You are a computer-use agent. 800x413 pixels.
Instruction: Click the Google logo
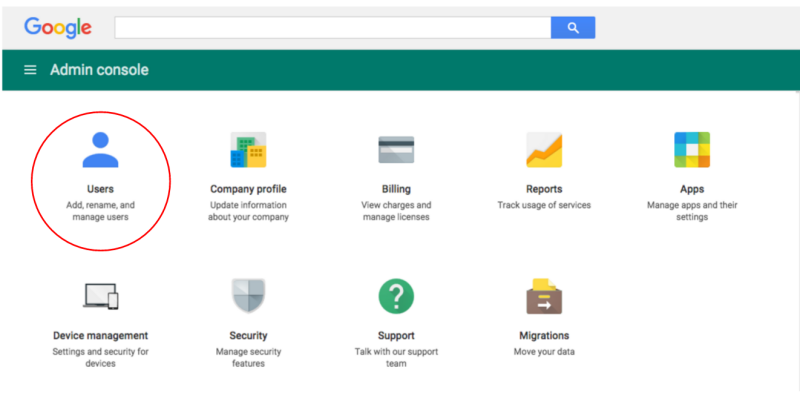pos(58,28)
